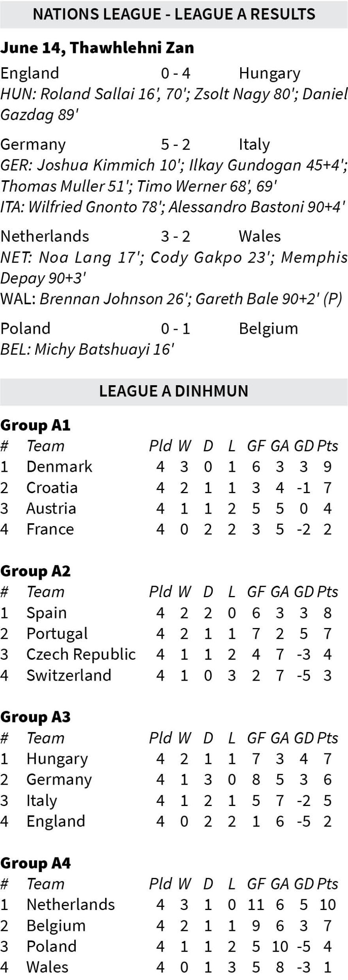The image size is (348, 980).
Task: Click the England 0 - 4 Hungary score
Action: point(175,73)
